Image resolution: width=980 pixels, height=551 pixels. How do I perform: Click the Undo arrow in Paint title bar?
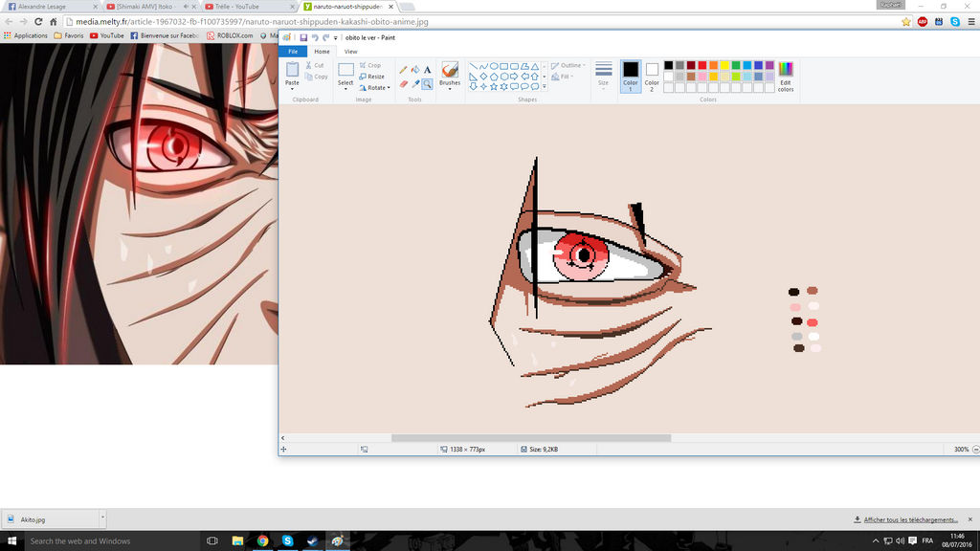pyautogui.click(x=314, y=37)
